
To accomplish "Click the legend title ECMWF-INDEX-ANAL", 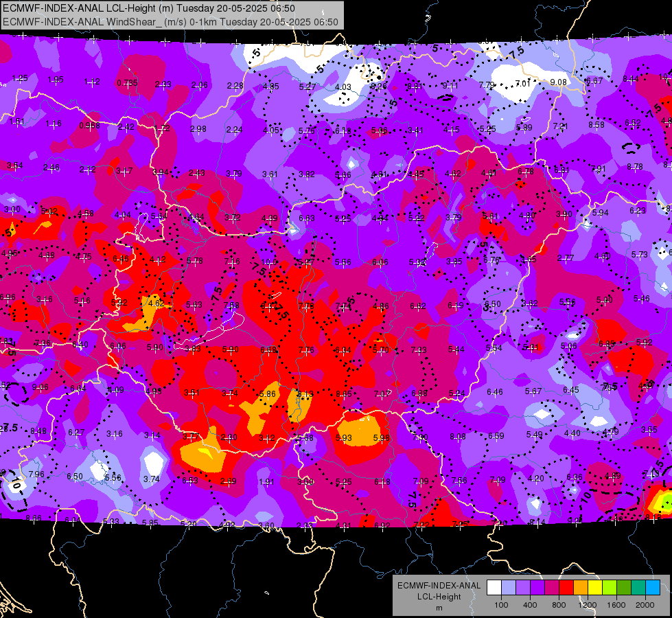I will tap(439, 586).
